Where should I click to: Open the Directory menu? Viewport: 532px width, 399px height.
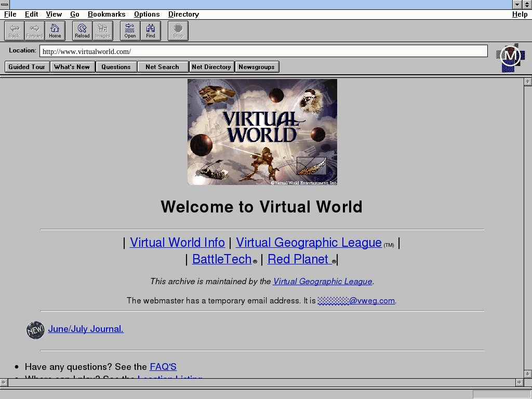tap(183, 15)
